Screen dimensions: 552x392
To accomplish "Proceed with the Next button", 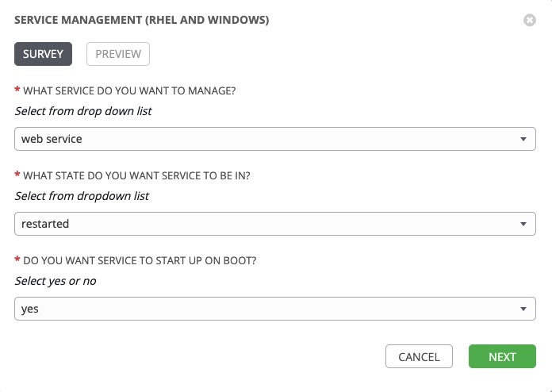I will [502, 357].
